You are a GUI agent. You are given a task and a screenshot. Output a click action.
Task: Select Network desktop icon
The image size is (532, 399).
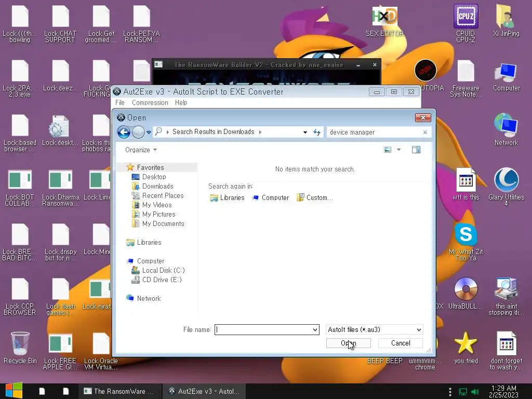click(506, 129)
